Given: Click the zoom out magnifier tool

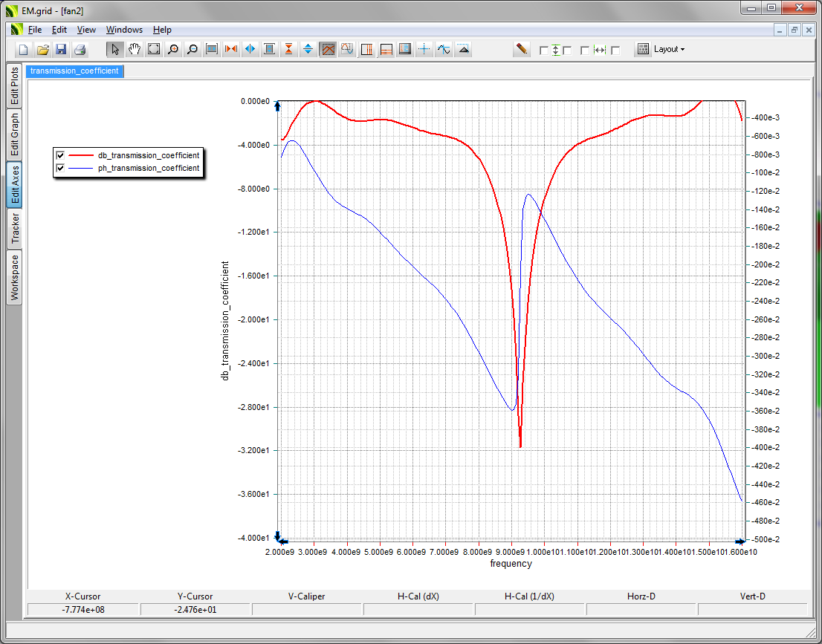Looking at the screenshot, I should [192, 49].
